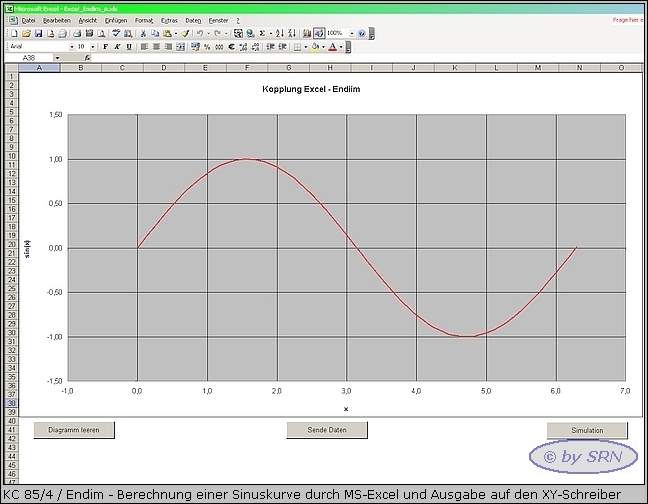Click the Sende Daten button
The image size is (648, 504).
pyautogui.click(x=327, y=430)
